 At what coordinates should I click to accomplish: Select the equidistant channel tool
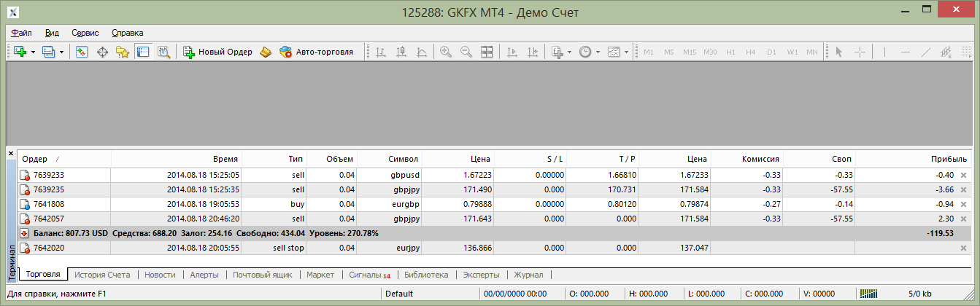946,52
